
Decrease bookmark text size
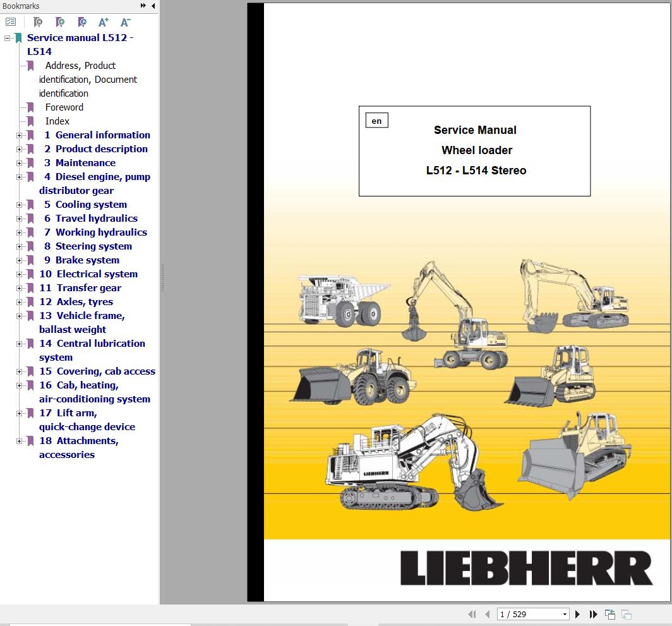125,22
